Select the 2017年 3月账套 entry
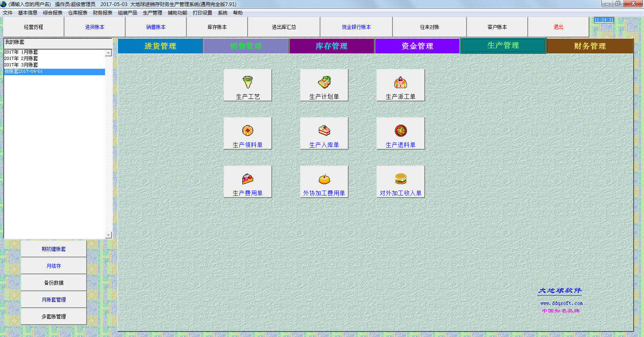Viewport: 644px width, 337px height. 54,65
